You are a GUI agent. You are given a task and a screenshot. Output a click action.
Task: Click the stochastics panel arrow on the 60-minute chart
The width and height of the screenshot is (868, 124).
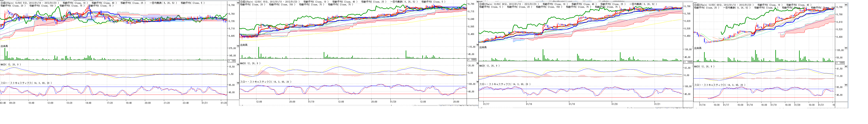tap(846, 85)
